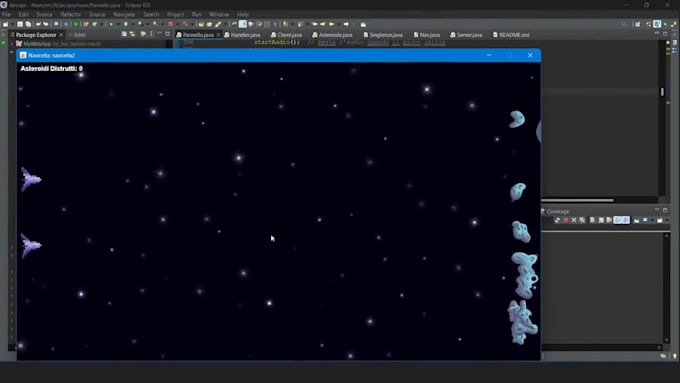Click the lower spaceship in the game
680x383 pixels.
click(x=31, y=246)
